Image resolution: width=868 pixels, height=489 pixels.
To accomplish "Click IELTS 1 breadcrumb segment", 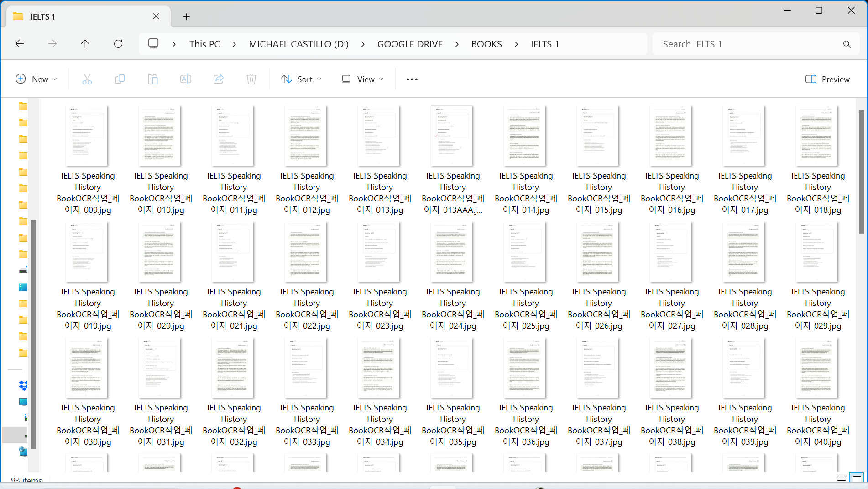I will coord(545,44).
